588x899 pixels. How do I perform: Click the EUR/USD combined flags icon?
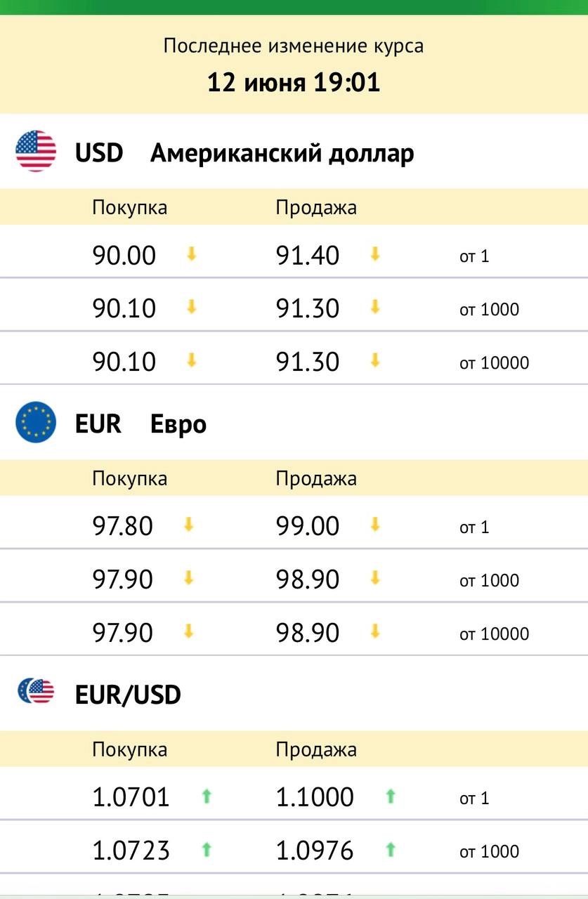pos(37,692)
